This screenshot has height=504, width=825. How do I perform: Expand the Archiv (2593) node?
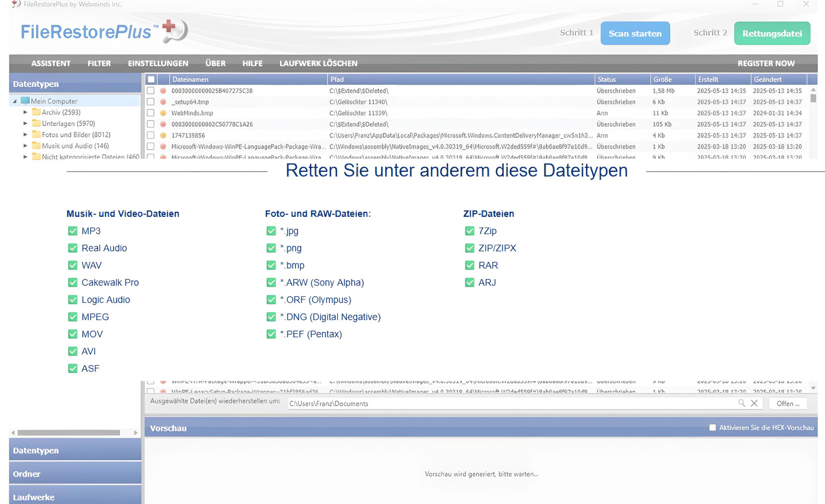25,112
